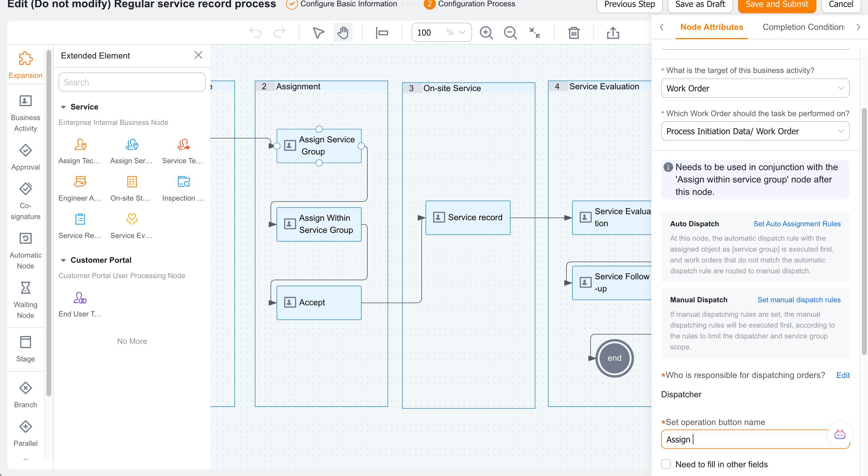Viewport: 868px width, 476px height.
Task: Select Co-signature sidebar element
Action: click(26, 201)
